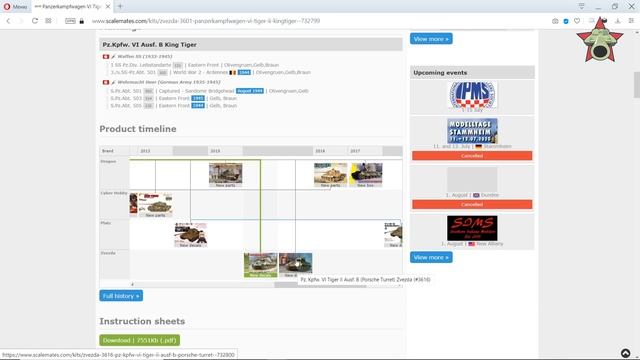Viewport: 640px width, 360px height.
Task: Go forward to next page
Action: coord(21,21)
